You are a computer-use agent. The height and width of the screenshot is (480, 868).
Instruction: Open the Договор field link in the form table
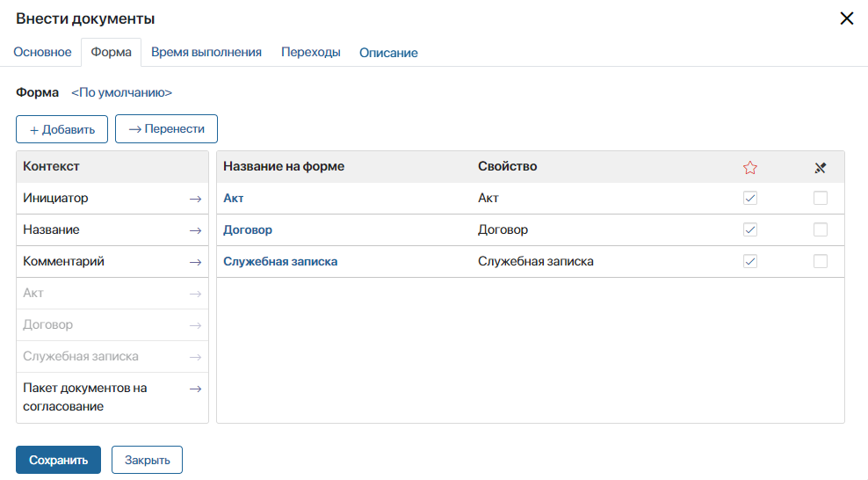[x=248, y=229]
